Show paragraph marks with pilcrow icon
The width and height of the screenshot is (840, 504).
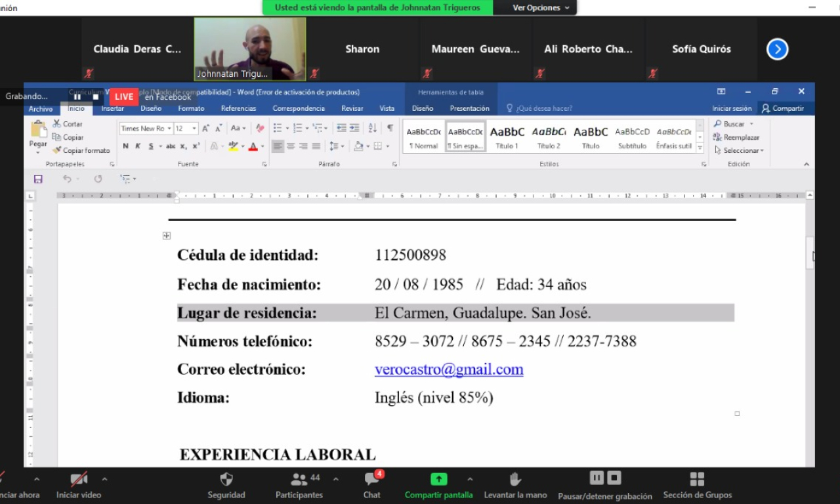pyautogui.click(x=390, y=128)
